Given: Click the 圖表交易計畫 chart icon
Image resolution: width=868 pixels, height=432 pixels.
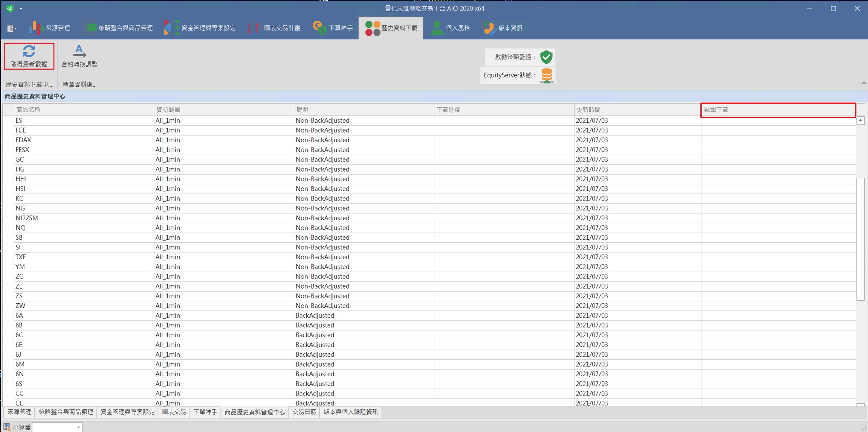Looking at the screenshot, I should point(254,28).
